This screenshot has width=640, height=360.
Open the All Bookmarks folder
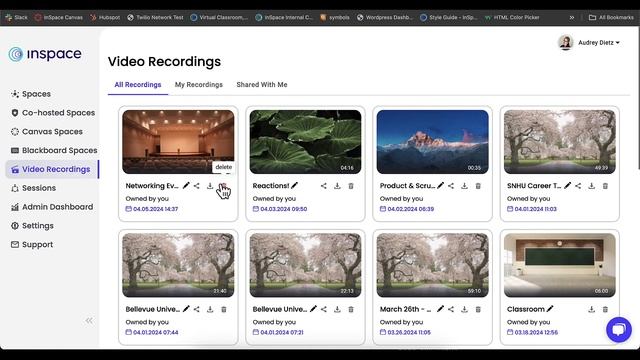611,18
